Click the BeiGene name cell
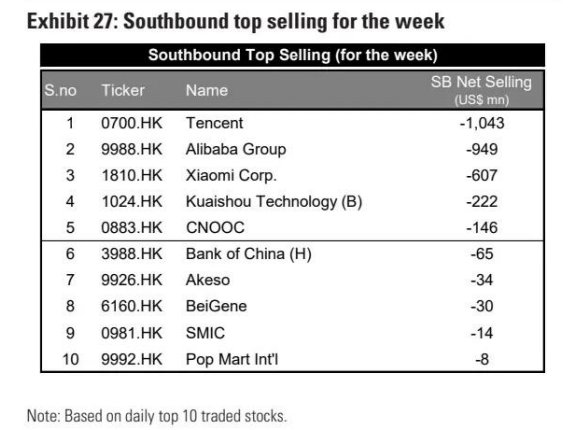The image size is (568, 430). coord(216,306)
